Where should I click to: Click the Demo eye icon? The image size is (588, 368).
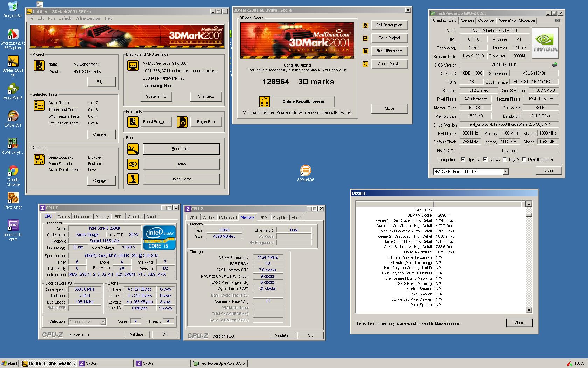click(133, 164)
